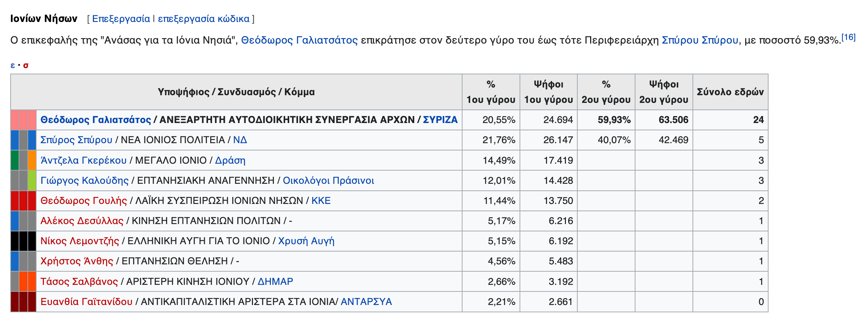The width and height of the screenshot is (868, 320).
Task: Click the ε template view link
Action: pos(12,65)
